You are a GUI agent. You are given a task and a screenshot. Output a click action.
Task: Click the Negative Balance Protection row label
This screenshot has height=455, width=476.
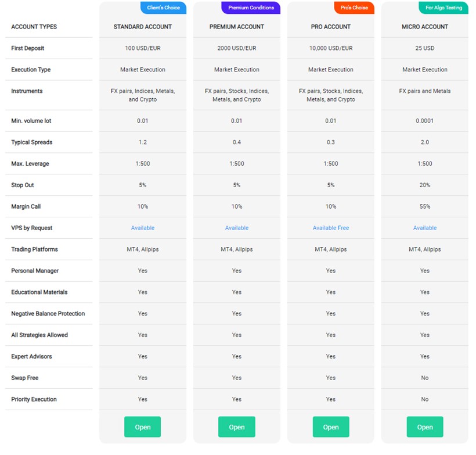(x=48, y=313)
